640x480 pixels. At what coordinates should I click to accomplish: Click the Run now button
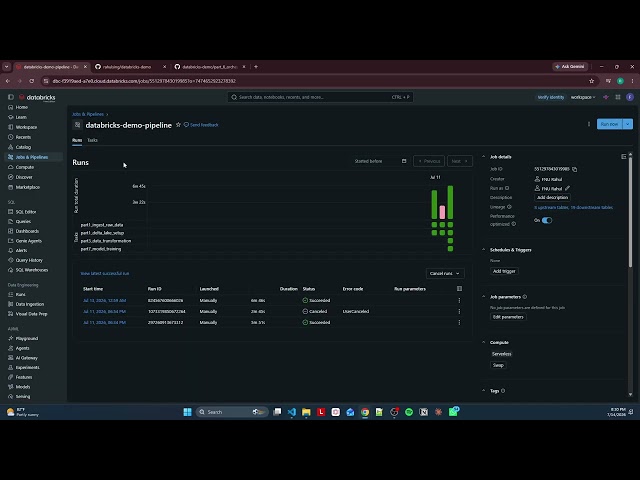click(x=610, y=124)
